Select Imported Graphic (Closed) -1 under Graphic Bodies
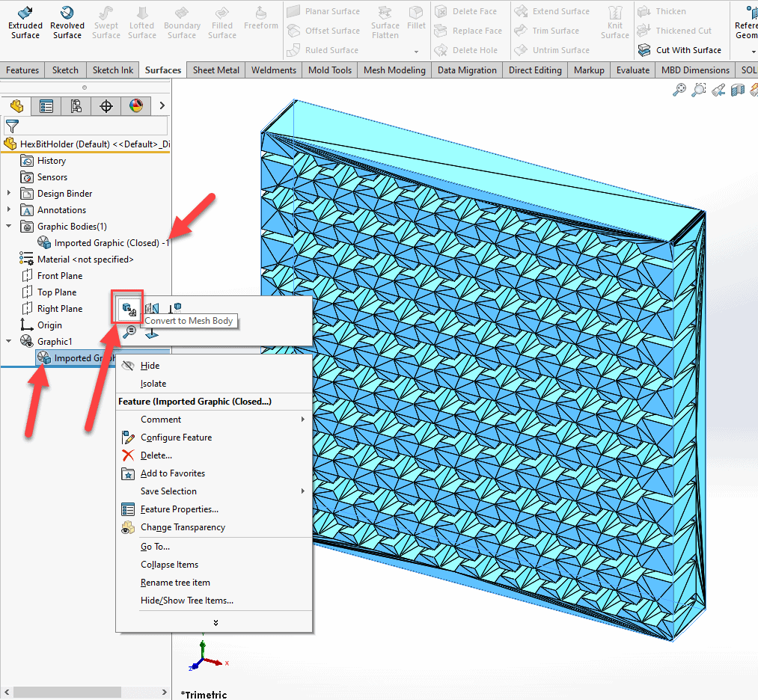This screenshot has width=758, height=700. (103, 243)
